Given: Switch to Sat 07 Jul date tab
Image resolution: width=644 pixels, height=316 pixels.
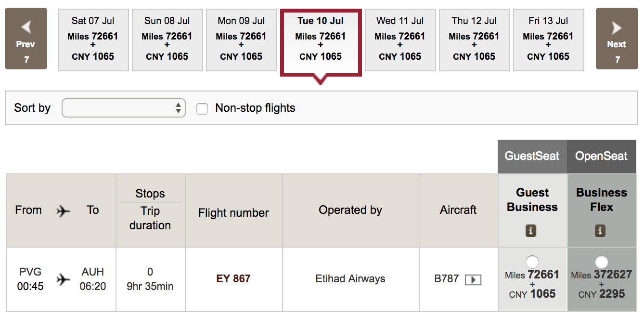Looking at the screenshot, I should coord(93,39).
